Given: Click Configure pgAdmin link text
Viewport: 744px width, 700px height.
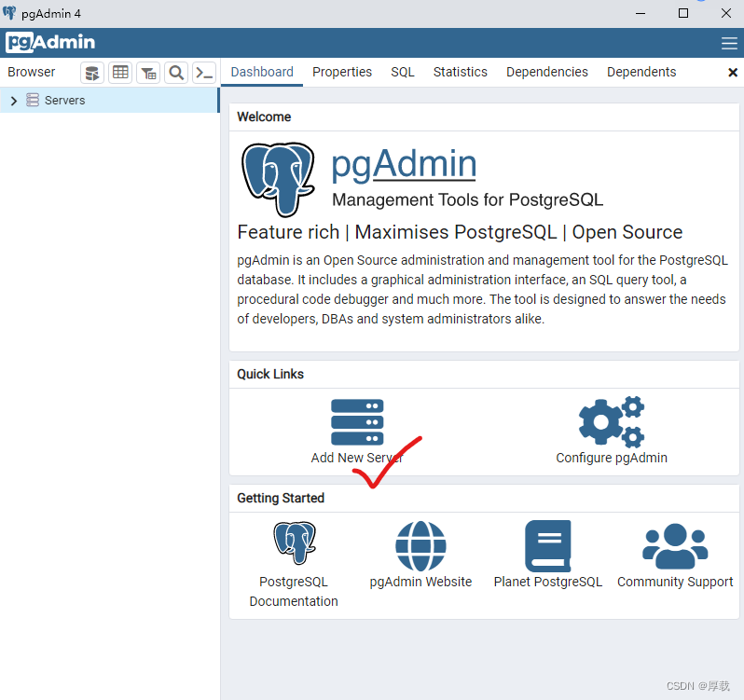Looking at the screenshot, I should (x=612, y=458).
